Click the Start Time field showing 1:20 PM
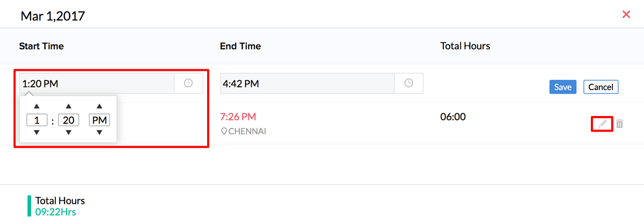Viewport: 644px width, 224px height. pyautogui.click(x=97, y=83)
